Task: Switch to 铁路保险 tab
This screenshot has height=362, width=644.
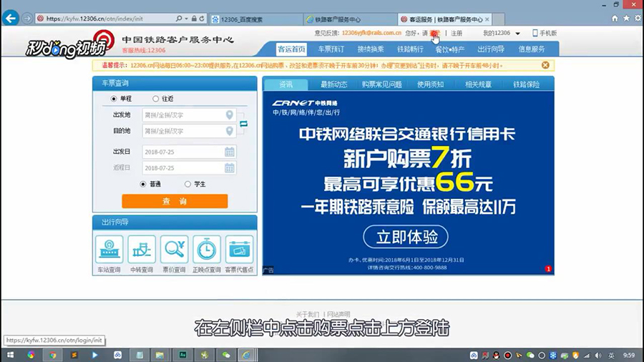Action: point(526,84)
